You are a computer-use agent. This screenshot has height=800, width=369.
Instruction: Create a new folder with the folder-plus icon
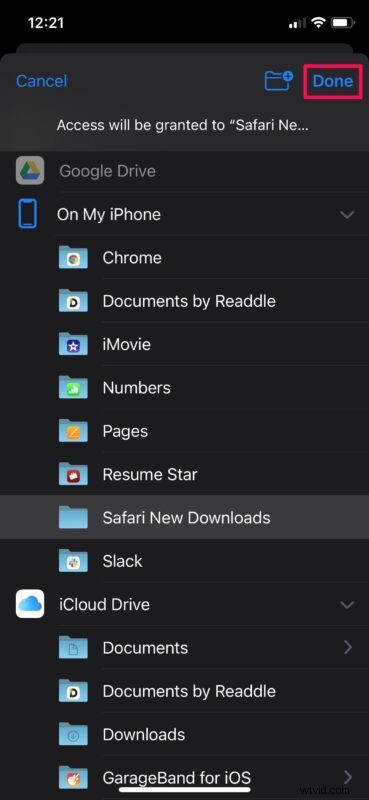(x=279, y=81)
